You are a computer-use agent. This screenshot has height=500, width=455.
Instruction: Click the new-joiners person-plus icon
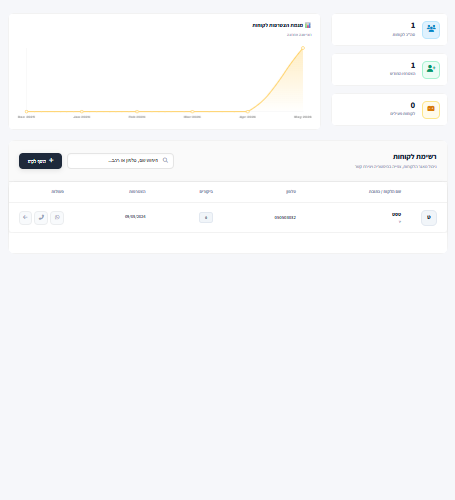(x=431, y=70)
